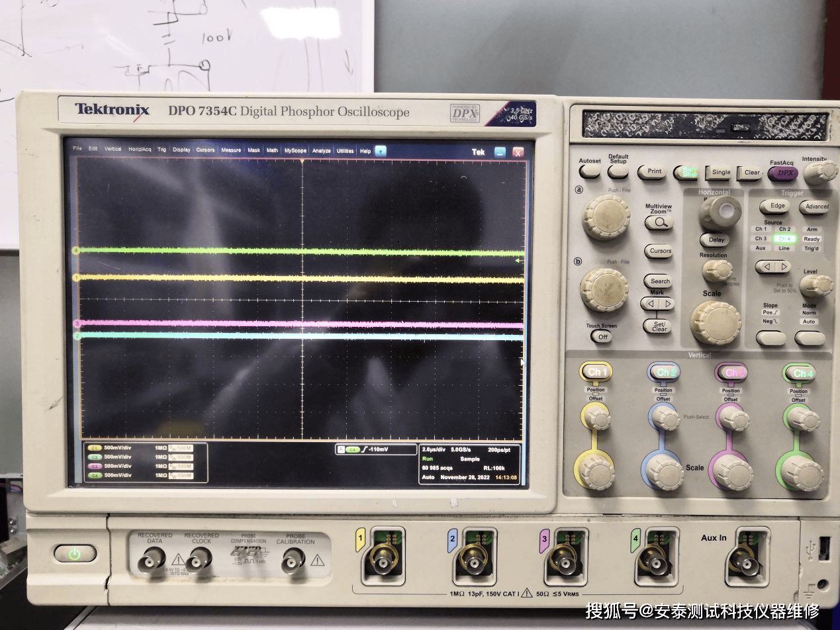
Task: Click the Intensity knob
Action: tap(821, 171)
